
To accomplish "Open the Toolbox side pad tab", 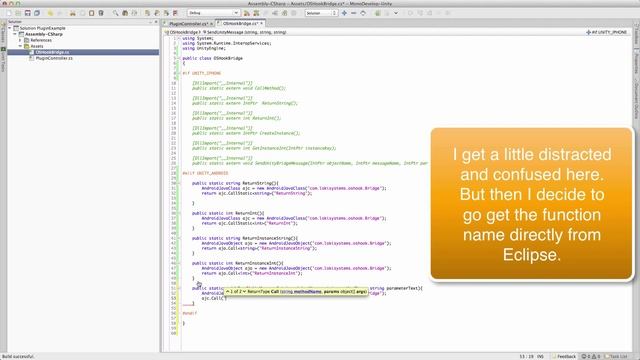I will tap(636, 34).
